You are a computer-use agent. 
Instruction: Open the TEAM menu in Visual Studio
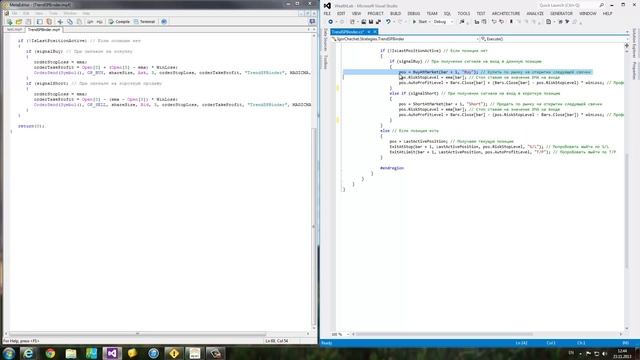pyautogui.click(x=432, y=13)
